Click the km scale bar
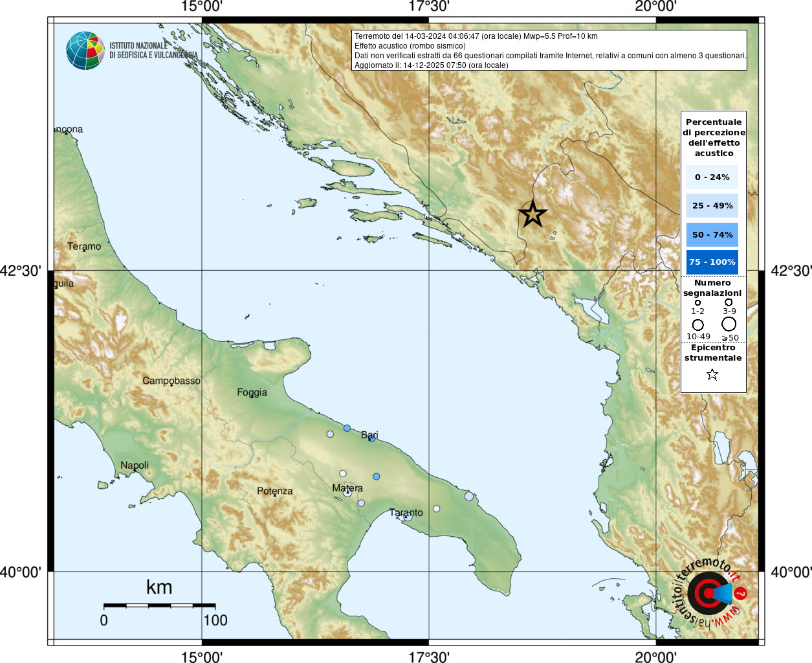Image resolution: width=812 pixels, height=663 pixels. coord(159,606)
